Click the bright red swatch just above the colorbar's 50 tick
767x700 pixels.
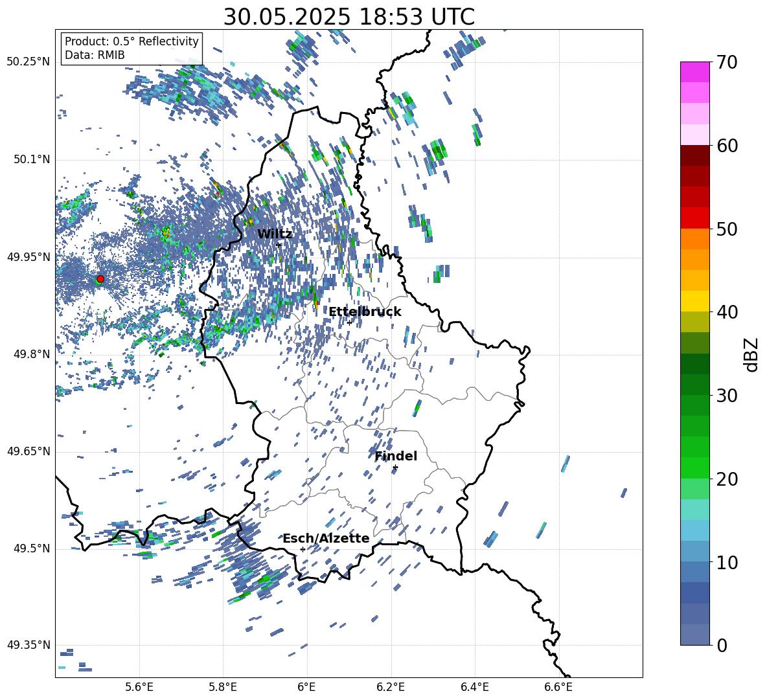694,218
